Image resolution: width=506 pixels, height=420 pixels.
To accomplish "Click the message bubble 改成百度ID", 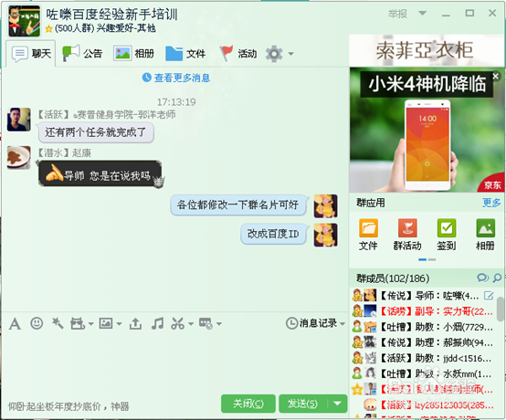I will click(x=274, y=234).
